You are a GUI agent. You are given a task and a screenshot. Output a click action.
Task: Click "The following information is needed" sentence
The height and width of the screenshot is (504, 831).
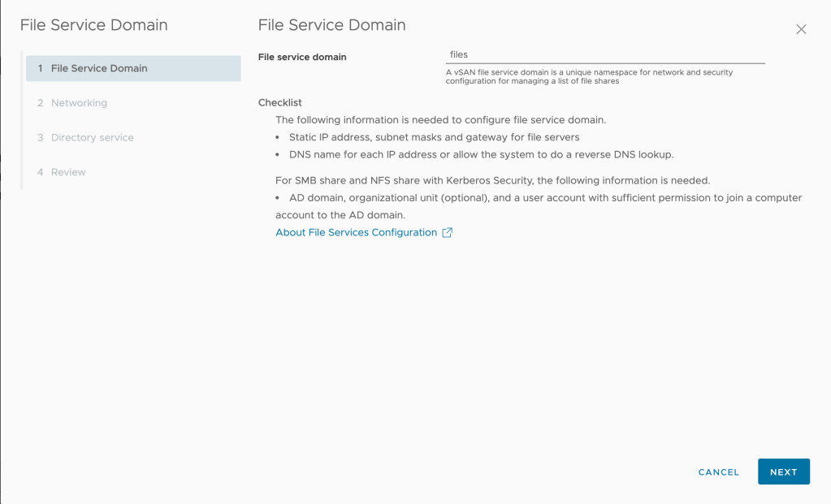440,120
